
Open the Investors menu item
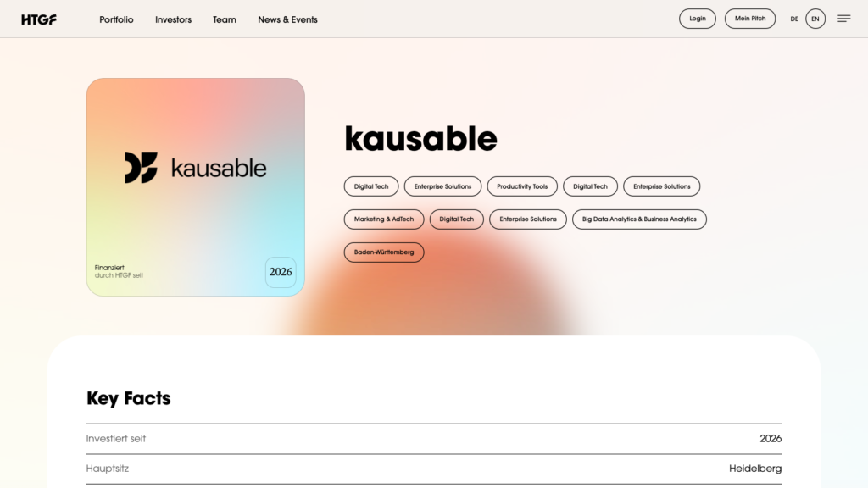point(173,19)
